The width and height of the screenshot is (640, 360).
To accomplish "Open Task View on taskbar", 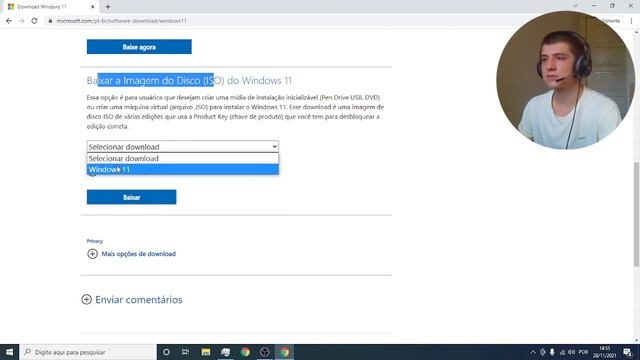I will click(x=186, y=352).
